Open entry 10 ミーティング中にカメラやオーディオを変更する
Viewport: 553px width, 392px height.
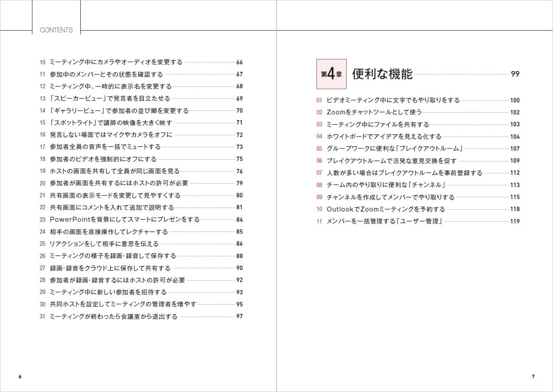[x=116, y=63]
